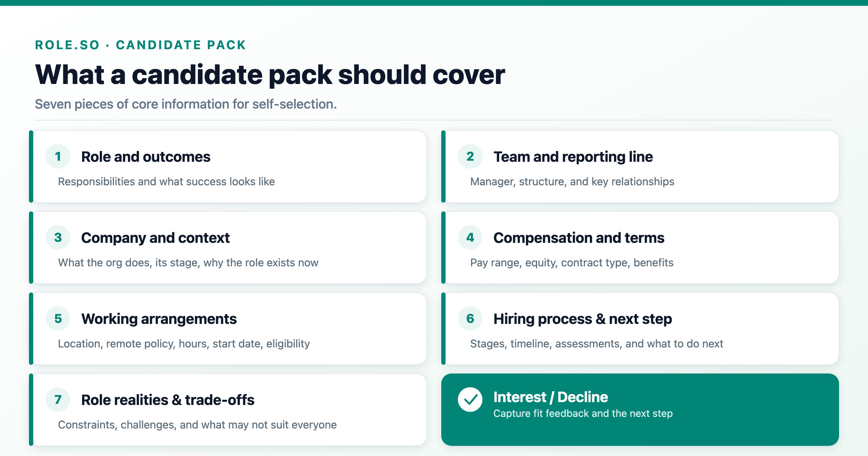Screen dimensions: 868x456
Task: Click 'Manager, structure, and key relationships' text
Action: coord(572,181)
